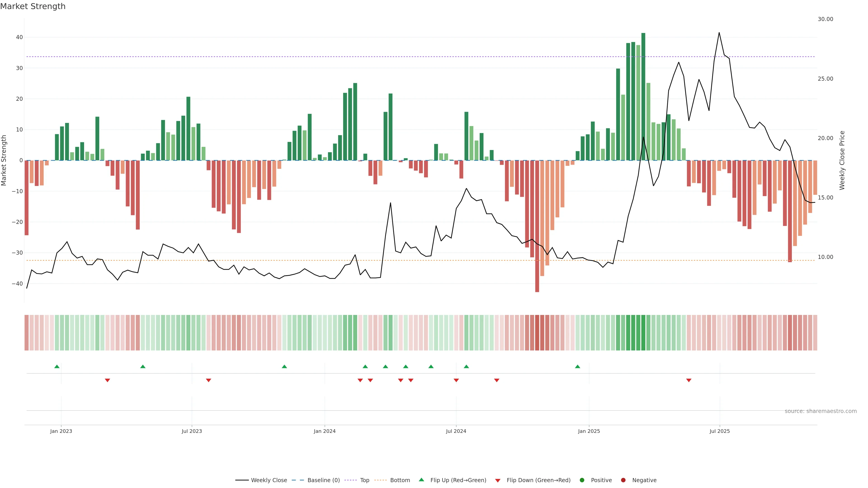Click the darkest green heatmap strip cell

click(643, 333)
